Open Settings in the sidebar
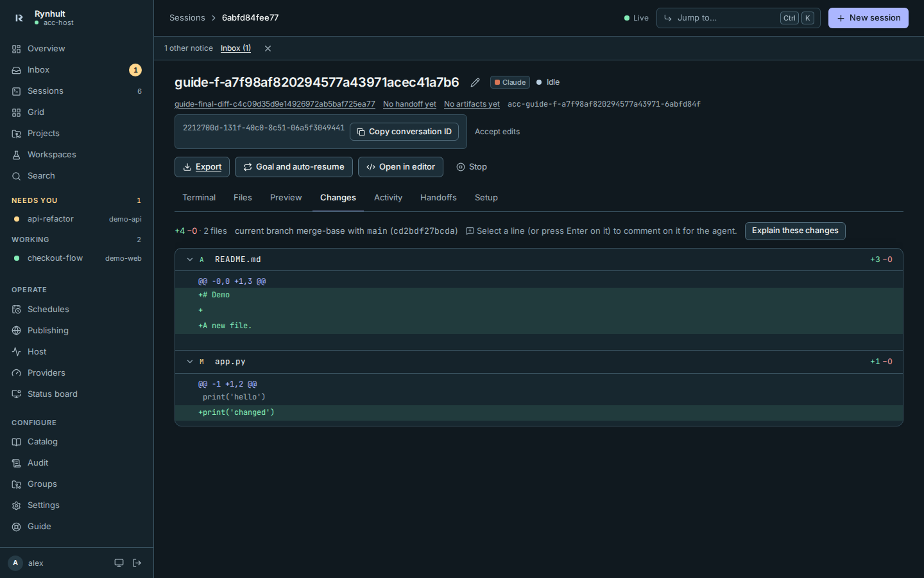This screenshot has width=924, height=578. [77, 505]
